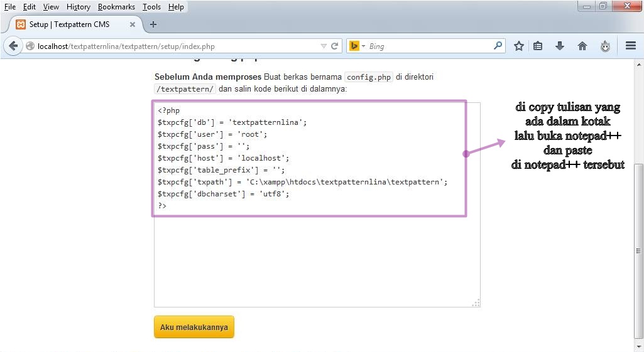The height and width of the screenshot is (352, 644).
Task: Open the bookmarks list icon
Action: 538,46
